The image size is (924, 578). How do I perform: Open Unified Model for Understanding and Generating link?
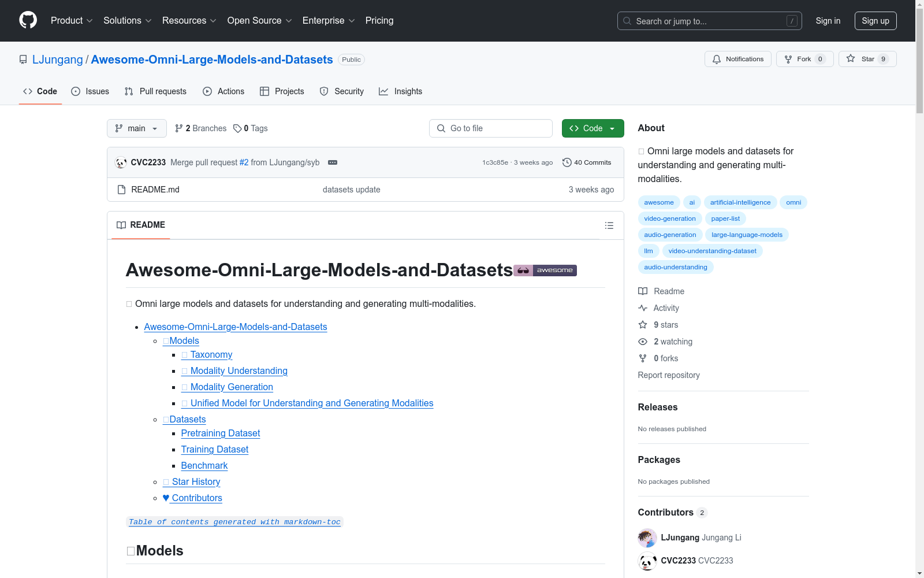point(307,403)
